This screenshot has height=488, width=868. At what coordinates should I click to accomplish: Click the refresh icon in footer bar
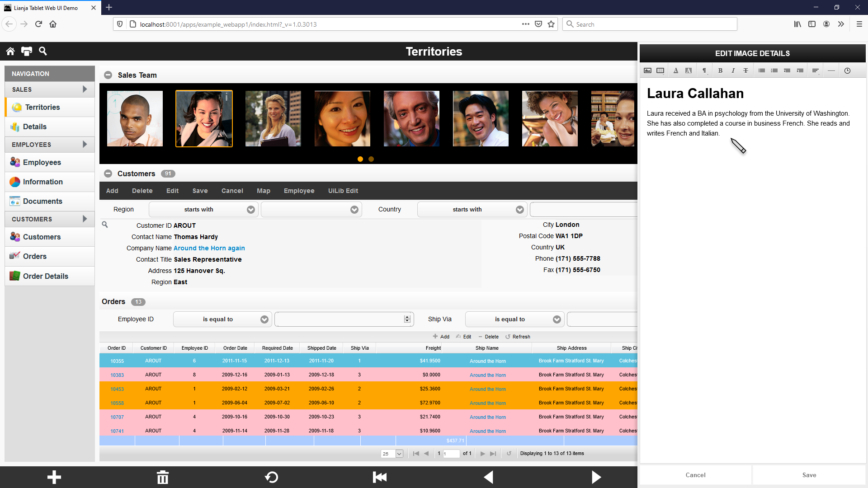pos(271,477)
